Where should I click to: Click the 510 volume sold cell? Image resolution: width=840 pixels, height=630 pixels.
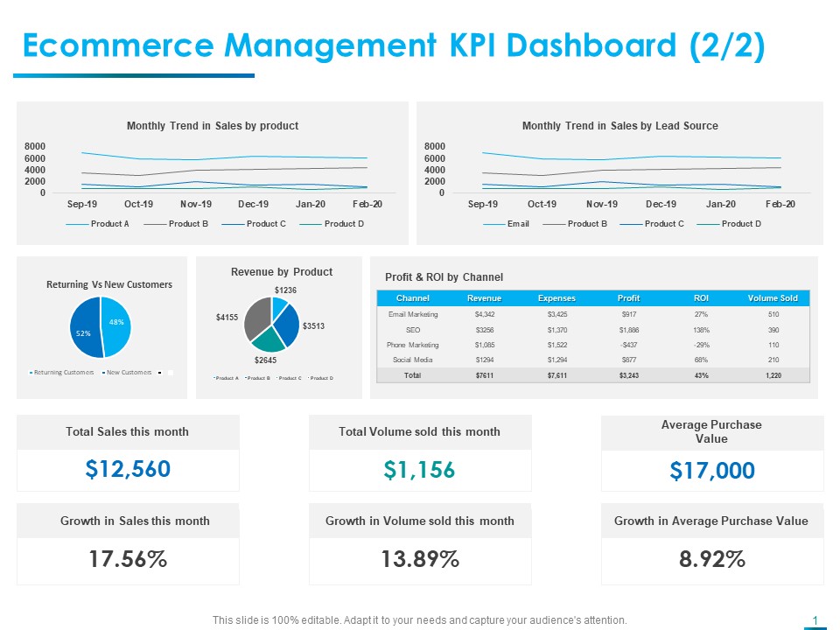coord(773,314)
